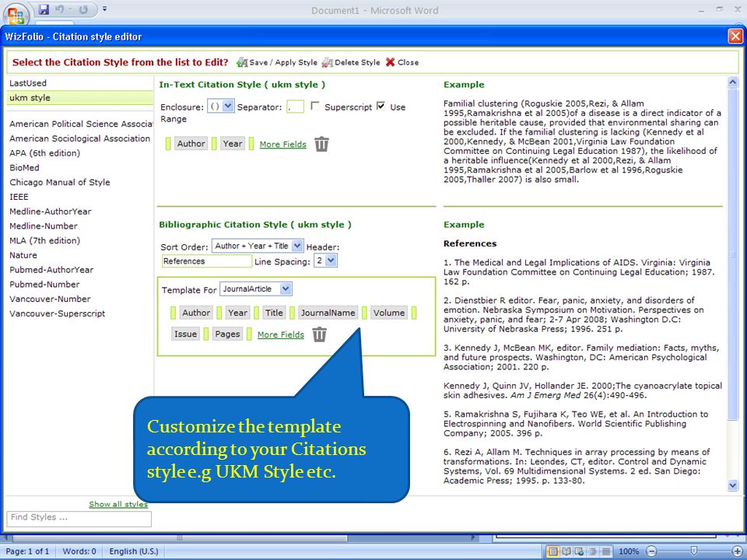Click the Separator input field

point(296,107)
